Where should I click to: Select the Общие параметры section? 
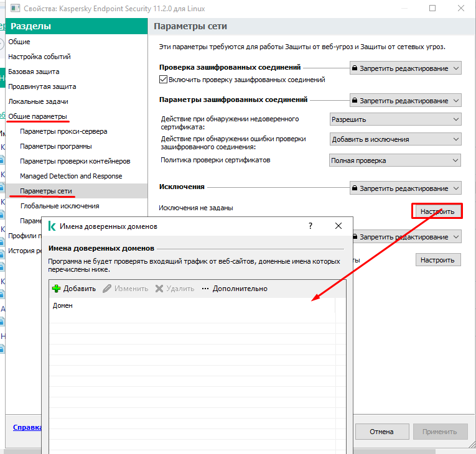[37, 116]
